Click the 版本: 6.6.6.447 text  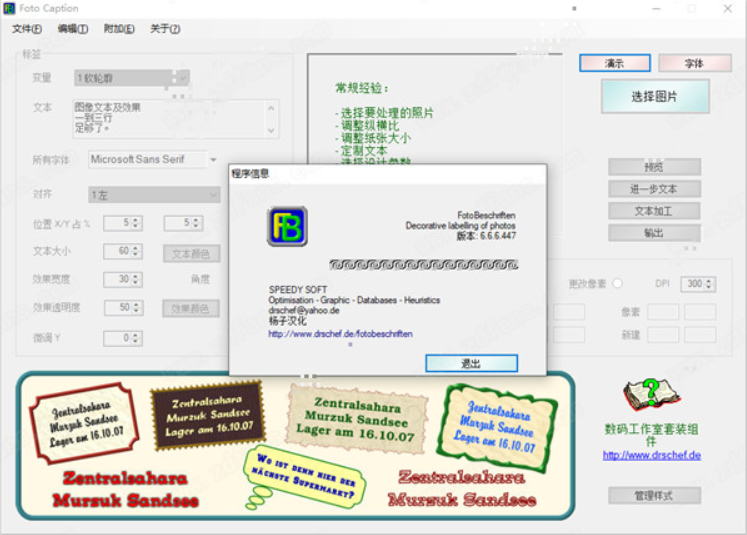coord(486,235)
